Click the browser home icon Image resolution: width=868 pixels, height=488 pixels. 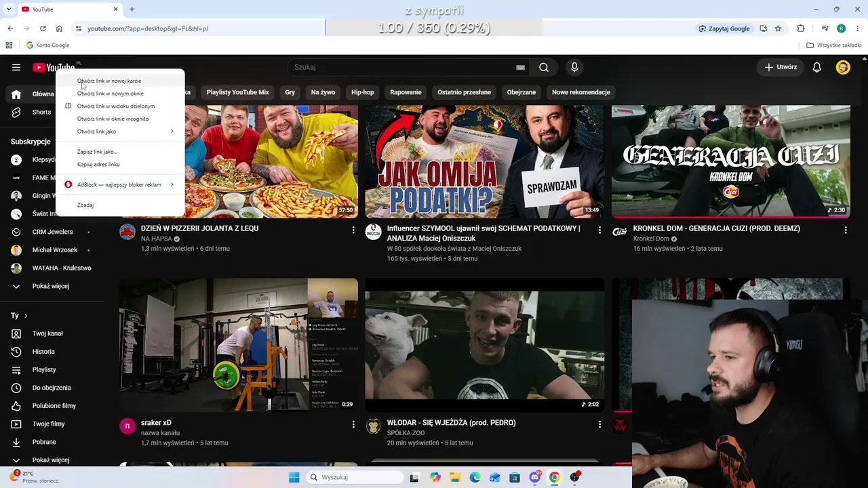pos(59,28)
